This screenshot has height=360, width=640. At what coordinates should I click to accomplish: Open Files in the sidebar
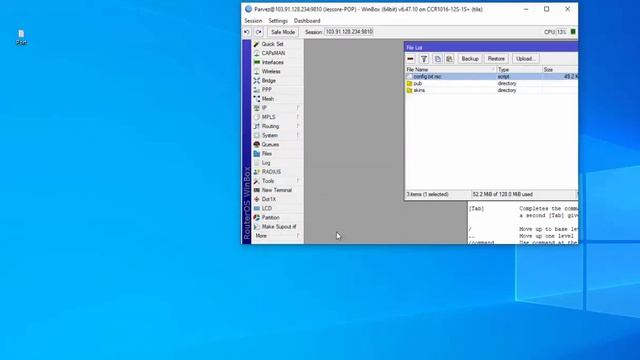coord(267,153)
